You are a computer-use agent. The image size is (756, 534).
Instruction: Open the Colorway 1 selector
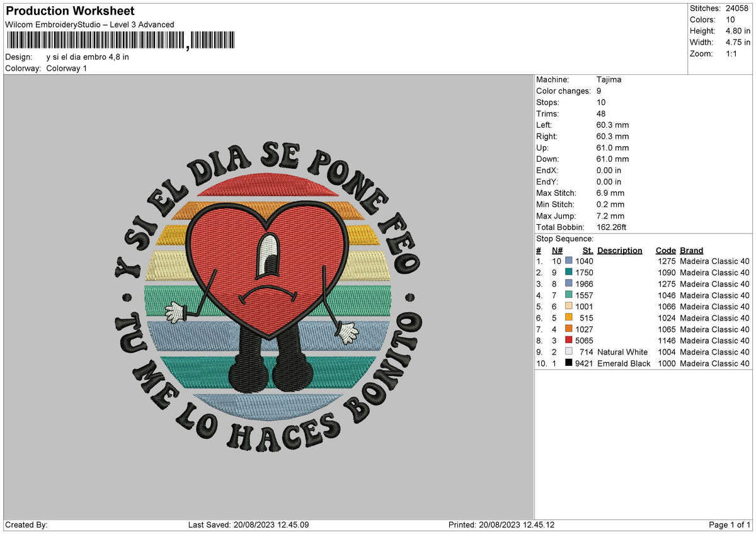point(66,68)
